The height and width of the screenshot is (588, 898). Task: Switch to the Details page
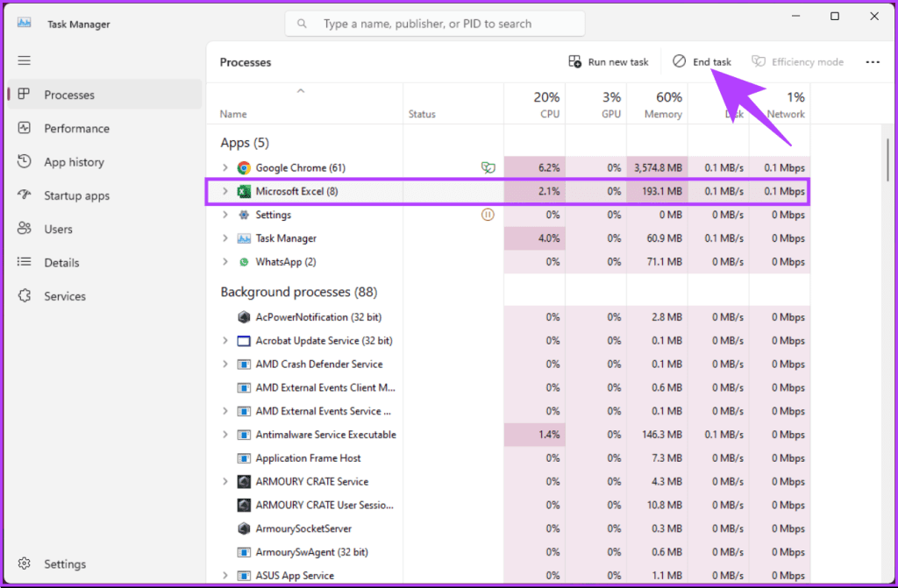click(x=105, y=263)
